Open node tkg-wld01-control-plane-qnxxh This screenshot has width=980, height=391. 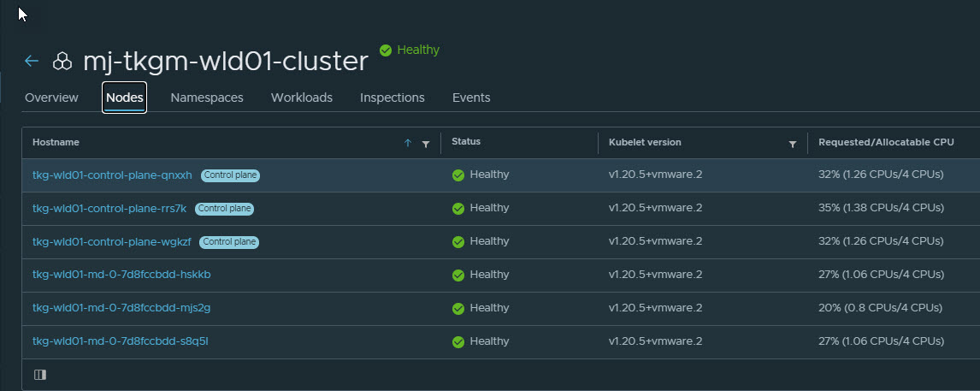pos(112,175)
